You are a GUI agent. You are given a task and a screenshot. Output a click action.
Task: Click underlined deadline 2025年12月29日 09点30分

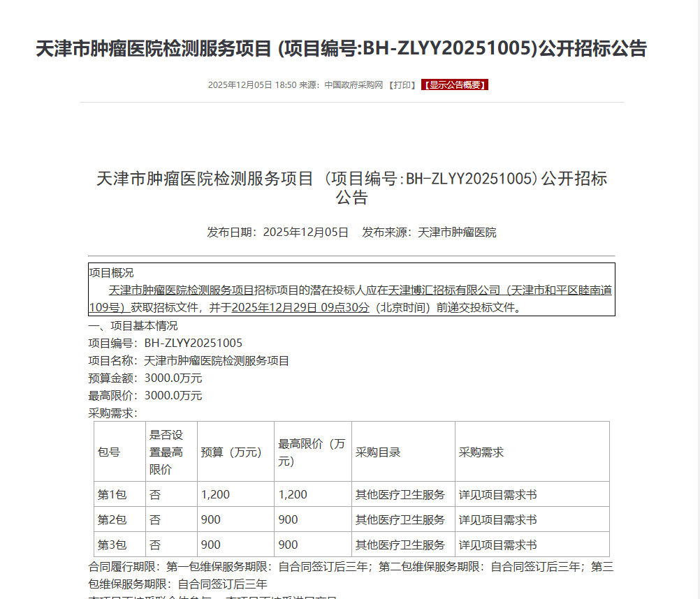(300, 307)
